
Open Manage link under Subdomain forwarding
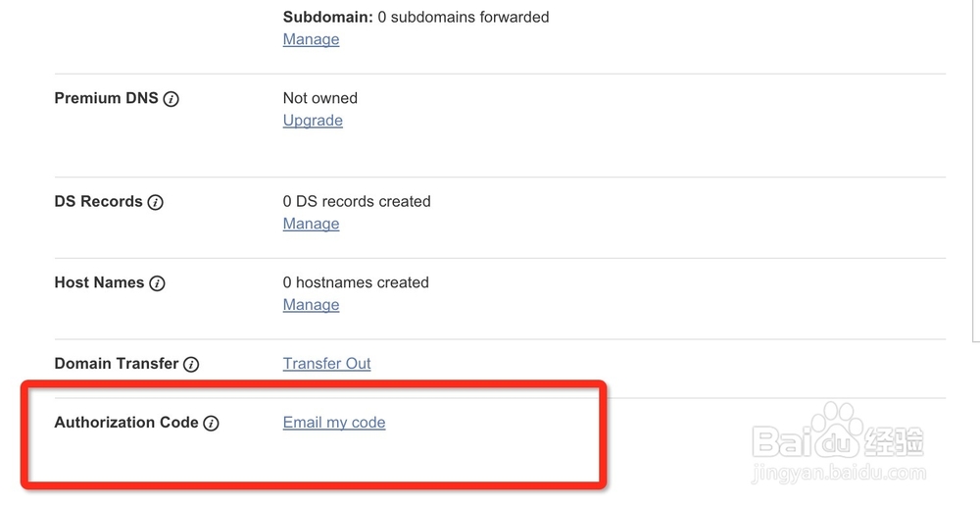coord(311,39)
